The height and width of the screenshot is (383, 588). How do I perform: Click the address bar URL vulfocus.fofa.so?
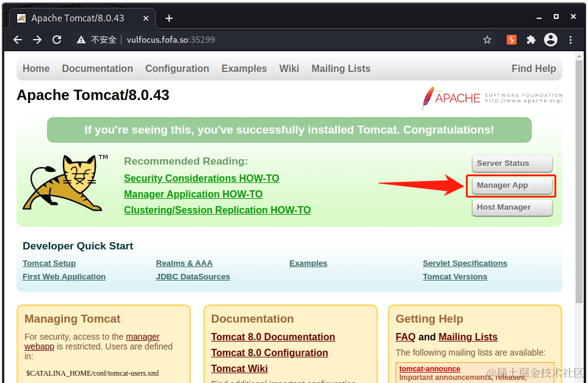pos(170,40)
